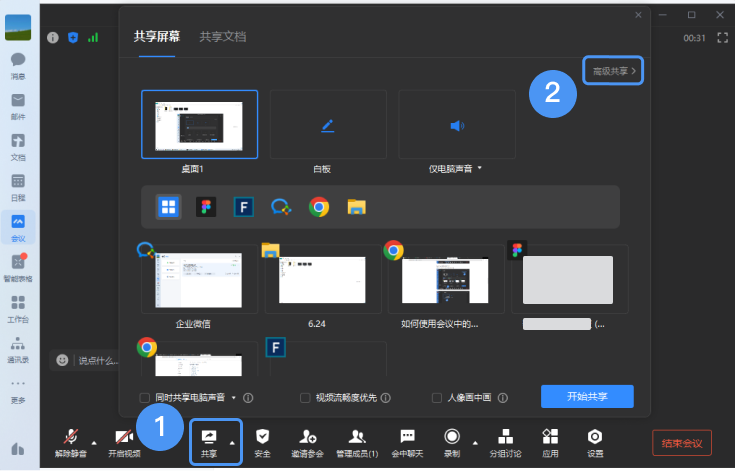Click 结束会议 end meeting button

click(x=681, y=442)
